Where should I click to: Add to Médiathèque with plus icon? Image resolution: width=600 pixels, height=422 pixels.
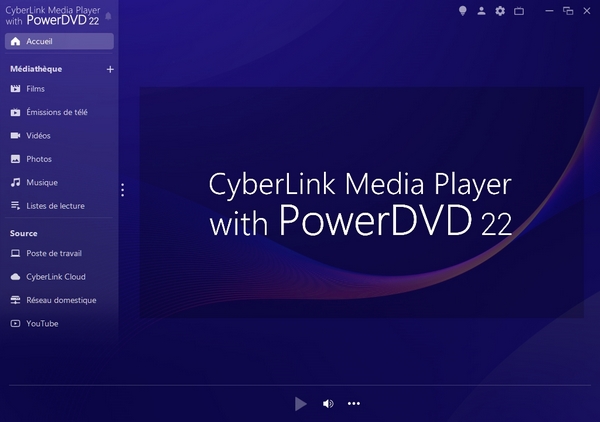[x=110, y=69]
